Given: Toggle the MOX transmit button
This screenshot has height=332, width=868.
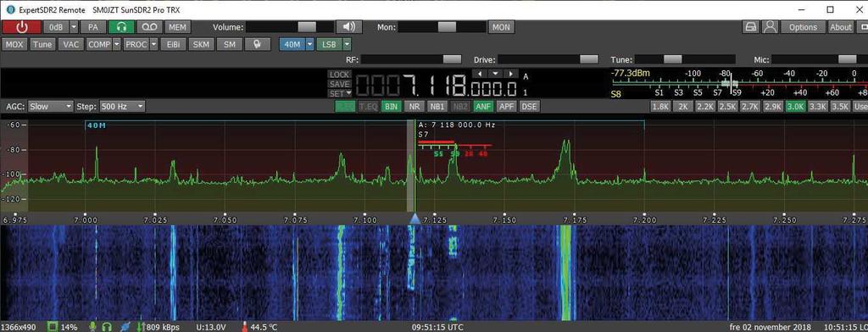Looking at the screenshot, I should pyautogui.click(x=14, y=44).
